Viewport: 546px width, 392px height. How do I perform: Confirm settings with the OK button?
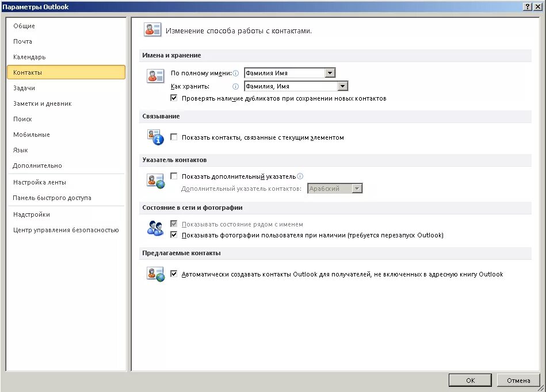470,380
